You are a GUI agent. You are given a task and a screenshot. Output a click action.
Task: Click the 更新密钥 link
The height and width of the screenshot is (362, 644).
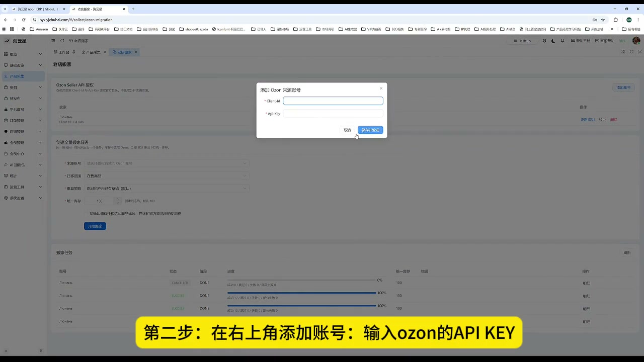(588, 120)
